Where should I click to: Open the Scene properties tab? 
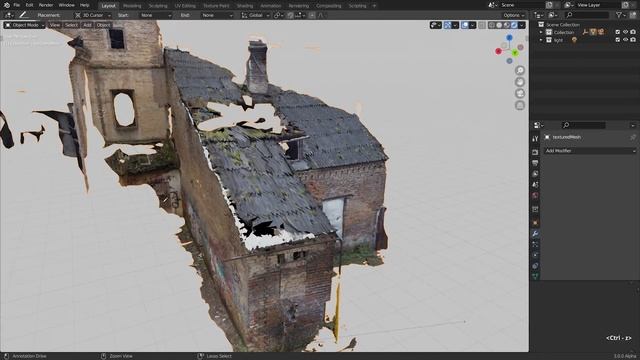pos(535,185)
